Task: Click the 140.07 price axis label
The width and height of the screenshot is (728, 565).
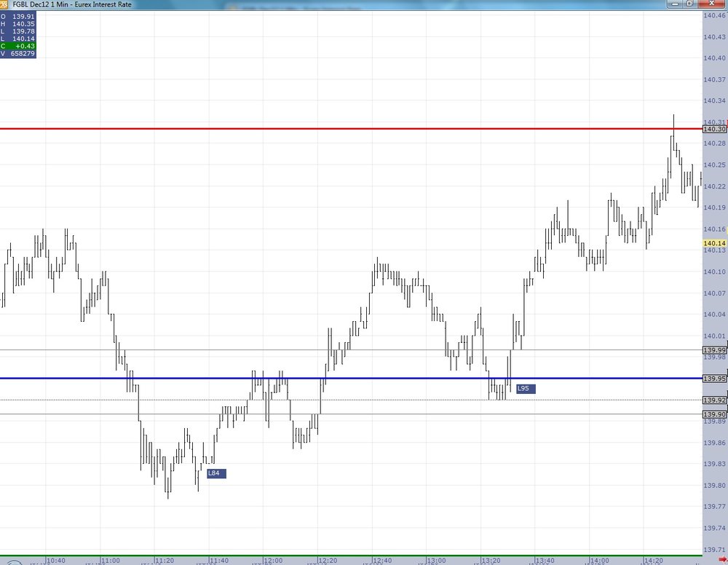Action: (x=715, y=293)
